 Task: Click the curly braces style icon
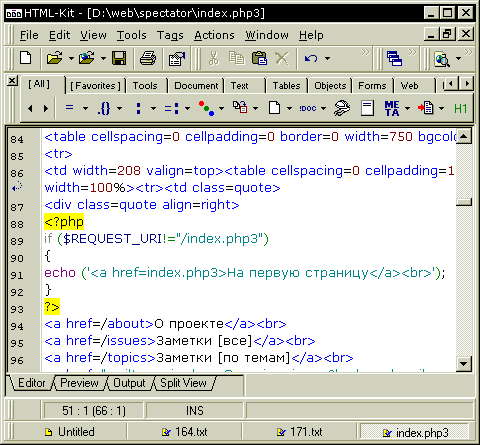pos(104,108)
